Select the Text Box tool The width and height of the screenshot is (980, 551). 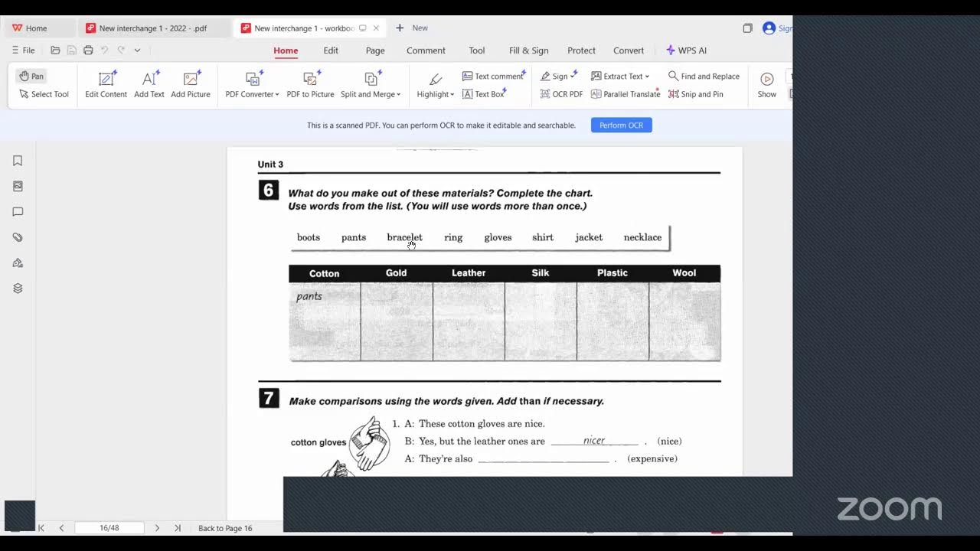click(483, 94)
